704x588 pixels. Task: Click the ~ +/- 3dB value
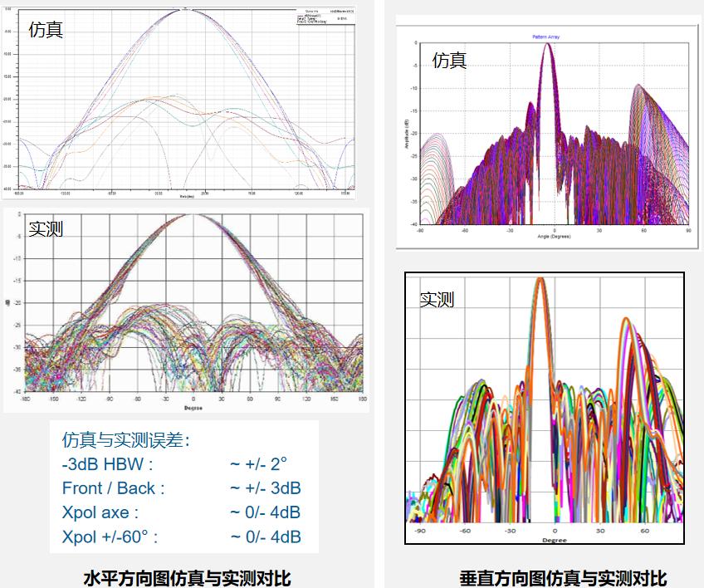coord(266,488)
